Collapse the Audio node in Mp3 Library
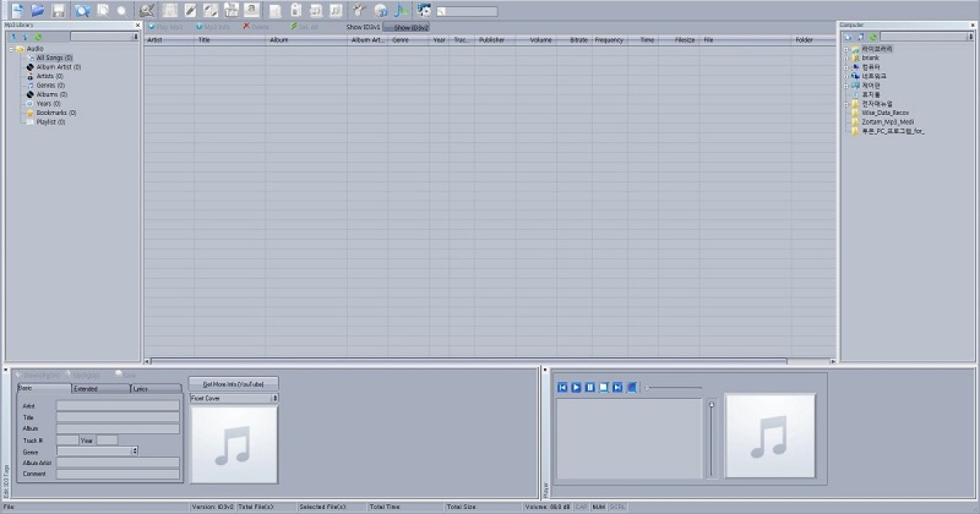This screenshot has width=980, height=514. [x=11, y=49]
